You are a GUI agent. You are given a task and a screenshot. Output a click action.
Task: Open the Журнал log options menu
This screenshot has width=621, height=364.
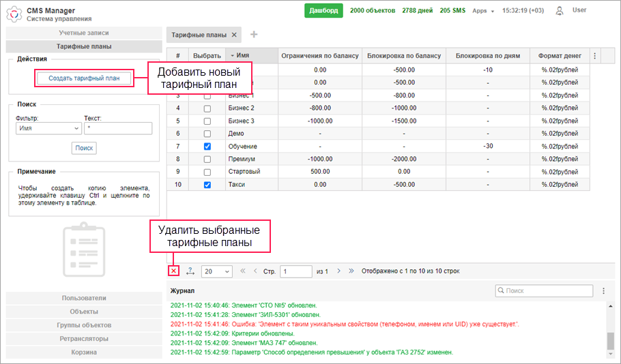(603, 291)
